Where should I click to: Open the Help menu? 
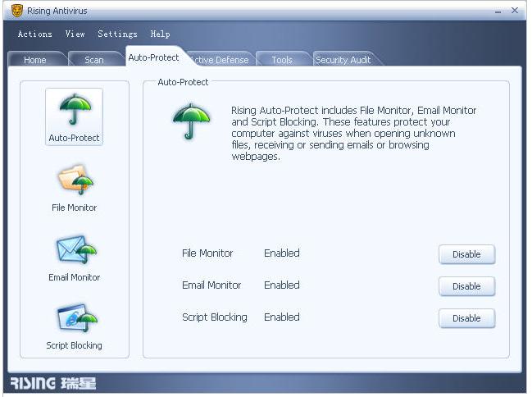pyautogui.click(x=160, y=34)
